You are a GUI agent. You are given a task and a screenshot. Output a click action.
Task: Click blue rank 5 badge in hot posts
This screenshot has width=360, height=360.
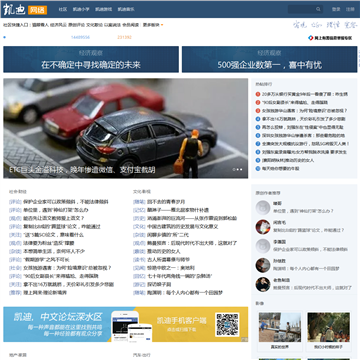258,127
